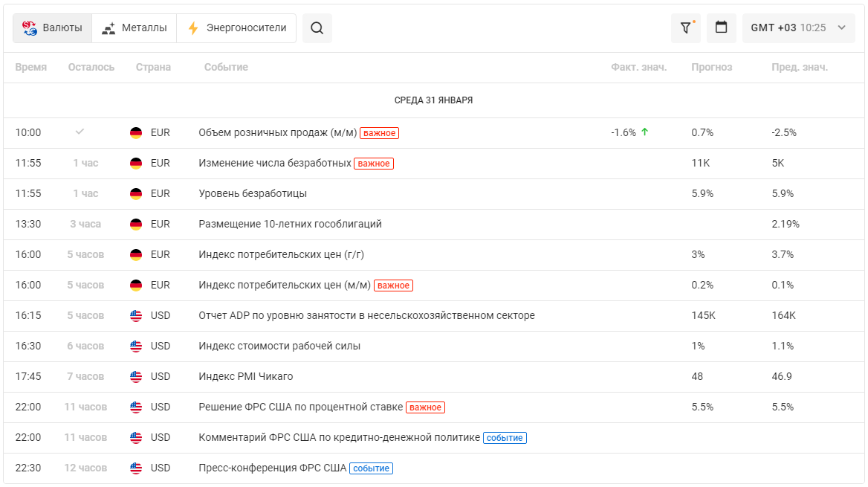
Task: Open the Индекс PMI Чикаго event
Action: coord(246,376)
